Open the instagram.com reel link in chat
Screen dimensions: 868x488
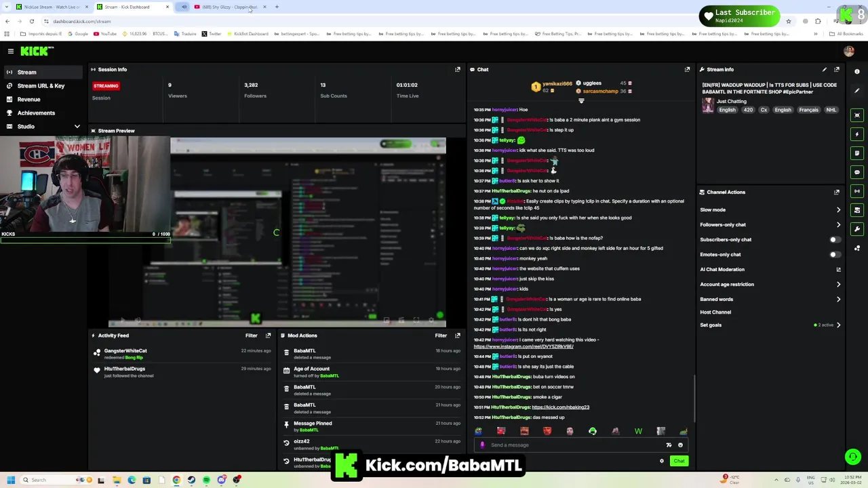tap(524, 346)
